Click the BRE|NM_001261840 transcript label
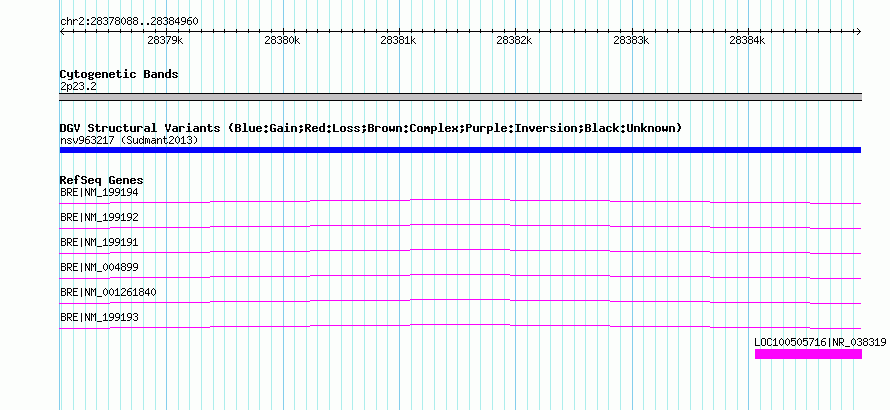Screen dimensions: 890x410 (108, 292)
